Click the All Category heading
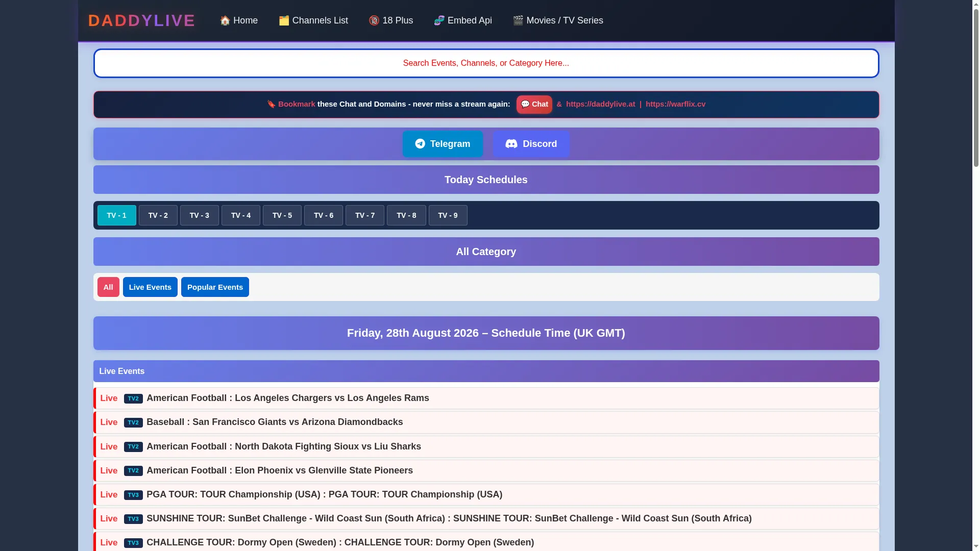 tap(486, 252)
